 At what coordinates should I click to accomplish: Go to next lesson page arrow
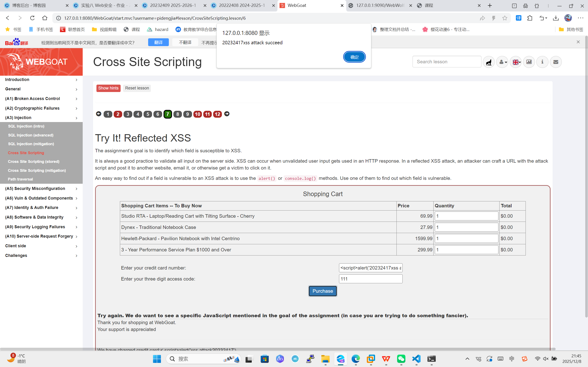click(227, 114)
